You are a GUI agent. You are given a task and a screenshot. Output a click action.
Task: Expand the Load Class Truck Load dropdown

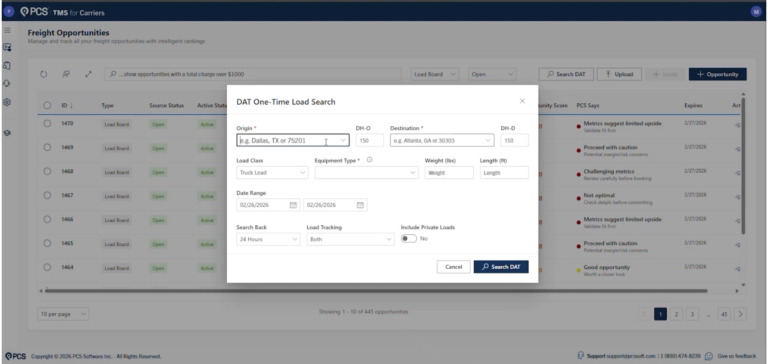pos(272,173)
